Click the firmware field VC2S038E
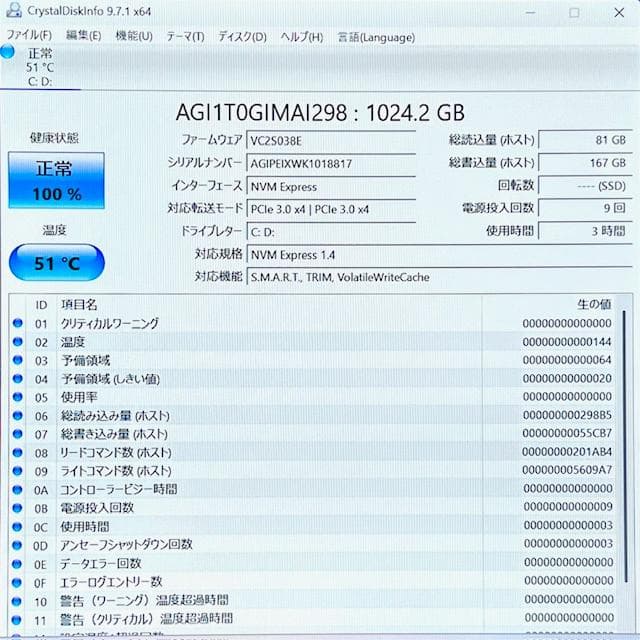The height and width of the screenshot is (640, 640). tap(331, 141)
